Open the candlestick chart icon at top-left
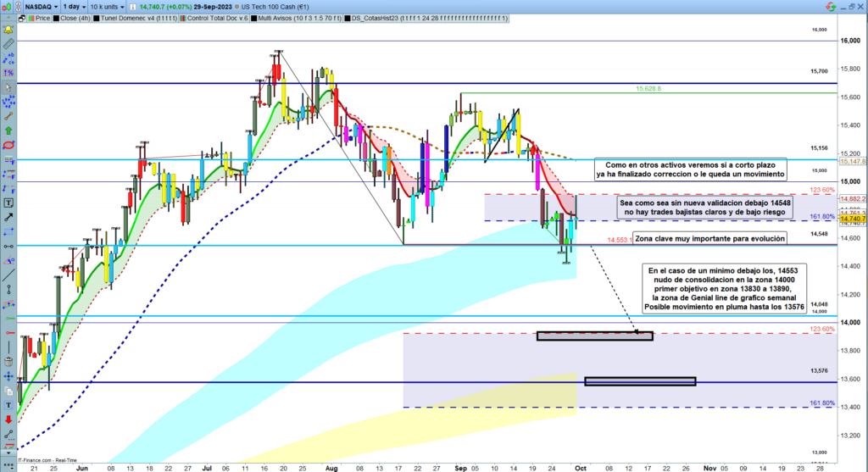The width and height of the screenshot is (868, 472). pyautogui.click(x=8, y=6)
